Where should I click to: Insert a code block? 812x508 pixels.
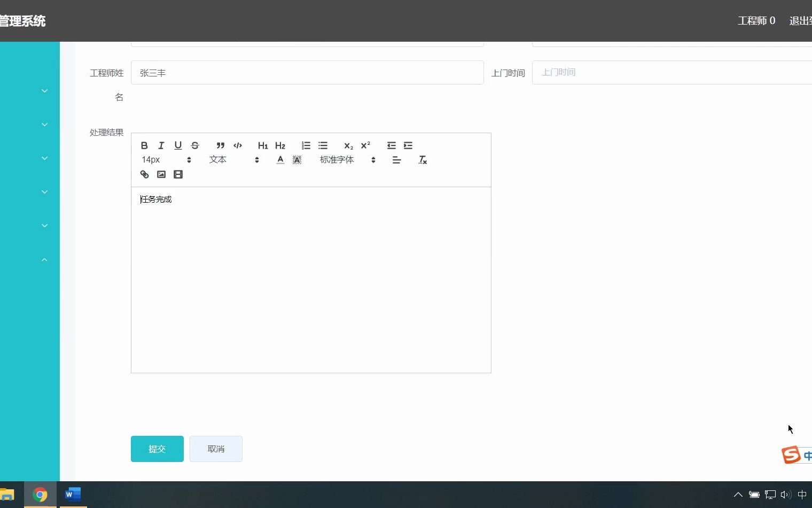pos(238,145)
